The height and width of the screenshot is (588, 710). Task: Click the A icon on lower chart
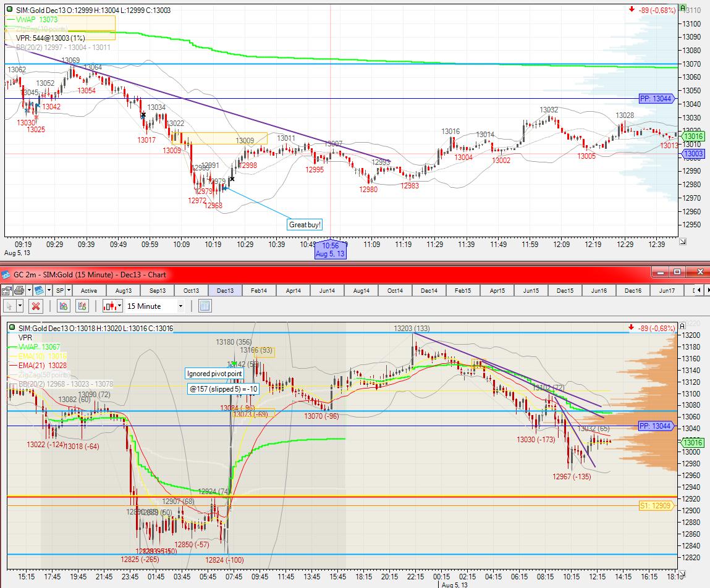(683, 326)
